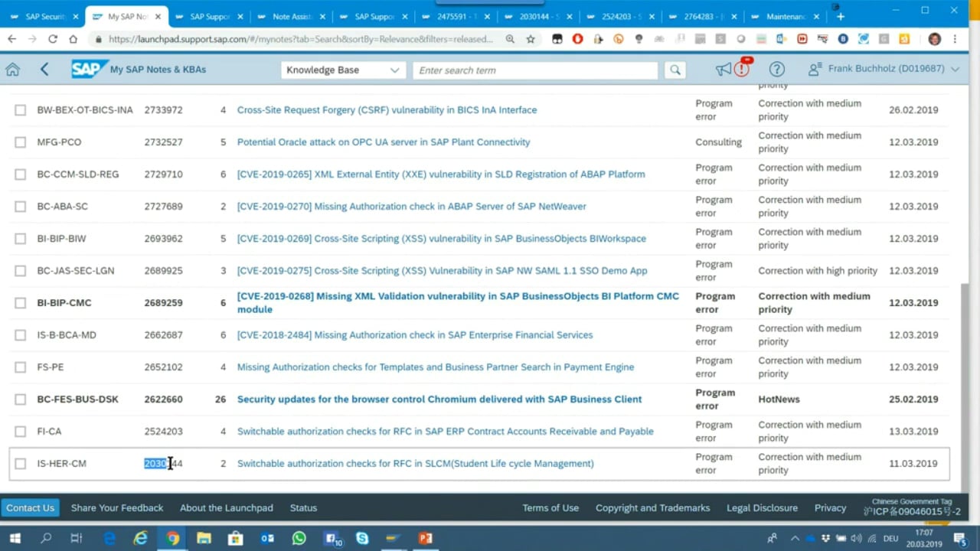
Task: Open Outlook from the taskbar
Action: pos(267,538)
